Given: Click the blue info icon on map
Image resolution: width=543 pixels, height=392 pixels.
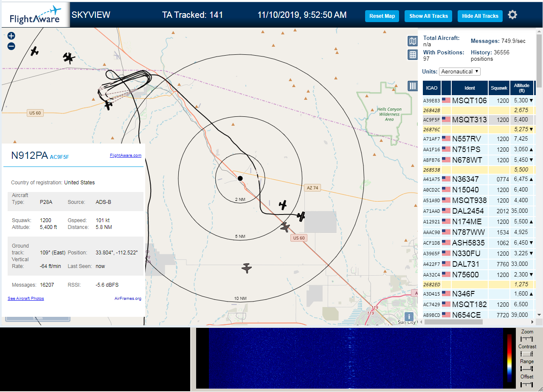Looking at the screenshot, I should 409,316.
